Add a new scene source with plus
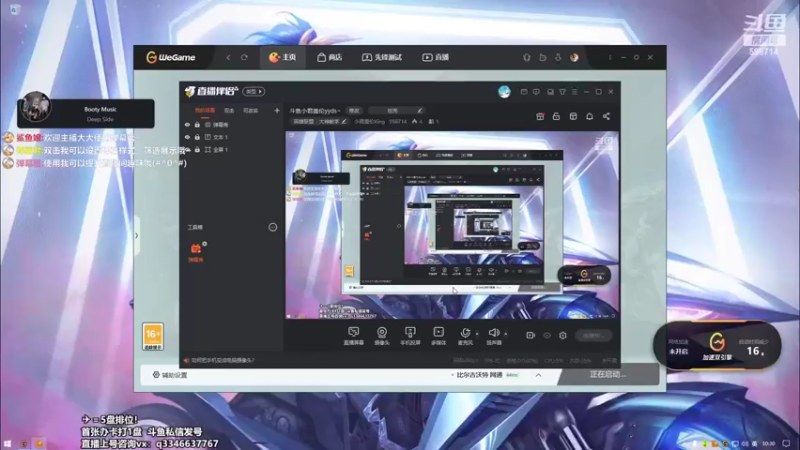 point(277,110)
